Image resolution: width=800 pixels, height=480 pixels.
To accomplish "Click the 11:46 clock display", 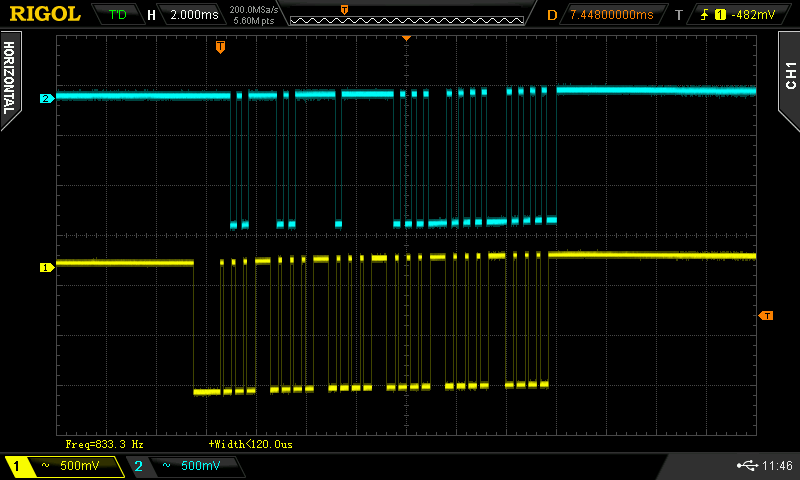I will click(x=777, y=465).
